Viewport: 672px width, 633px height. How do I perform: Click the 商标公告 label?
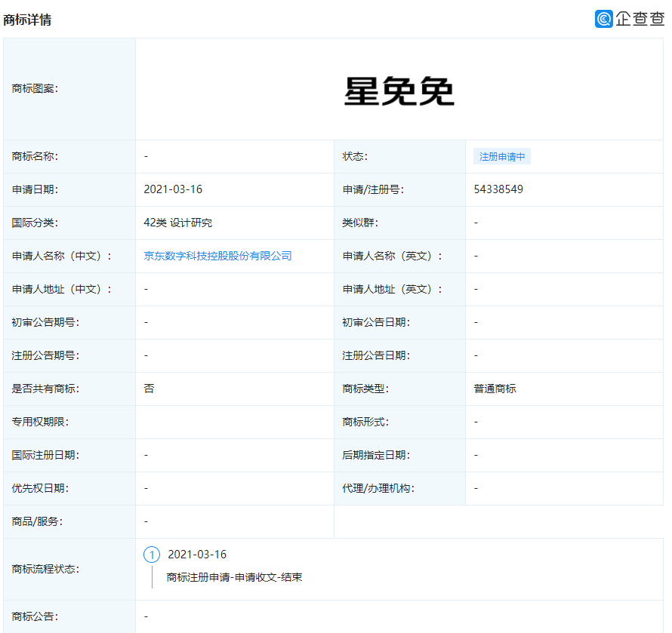click(x=35, y=616)
